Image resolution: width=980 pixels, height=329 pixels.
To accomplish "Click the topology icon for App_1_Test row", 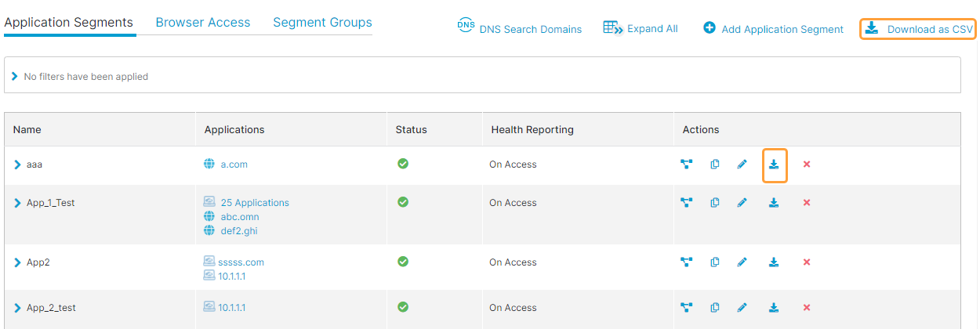I will 686,203.
